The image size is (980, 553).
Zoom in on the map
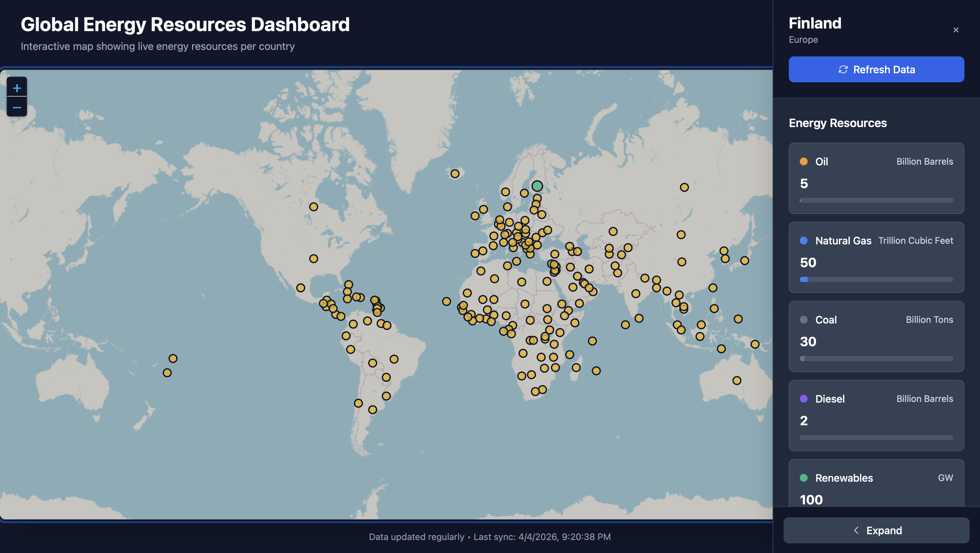coord(17,88)
